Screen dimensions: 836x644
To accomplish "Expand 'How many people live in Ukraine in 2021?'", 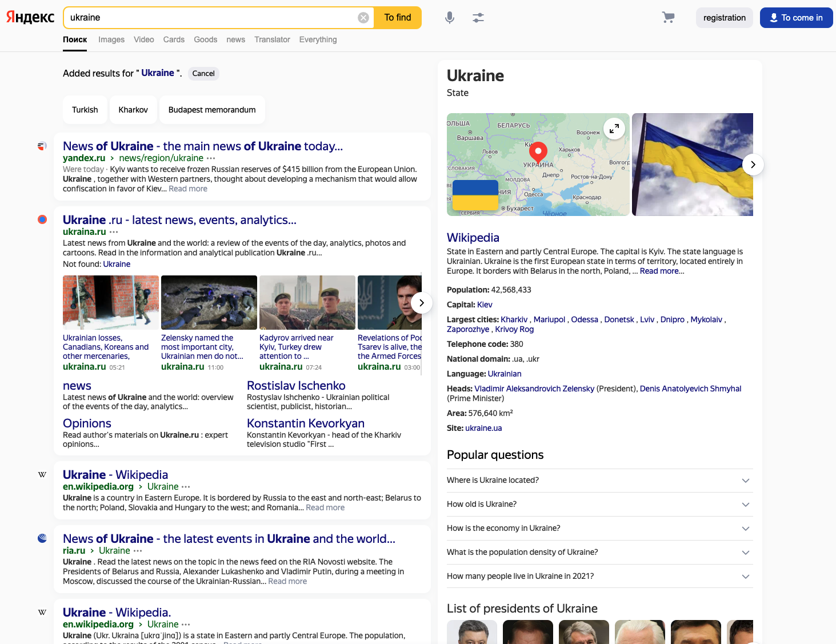I will click(600, 577).
